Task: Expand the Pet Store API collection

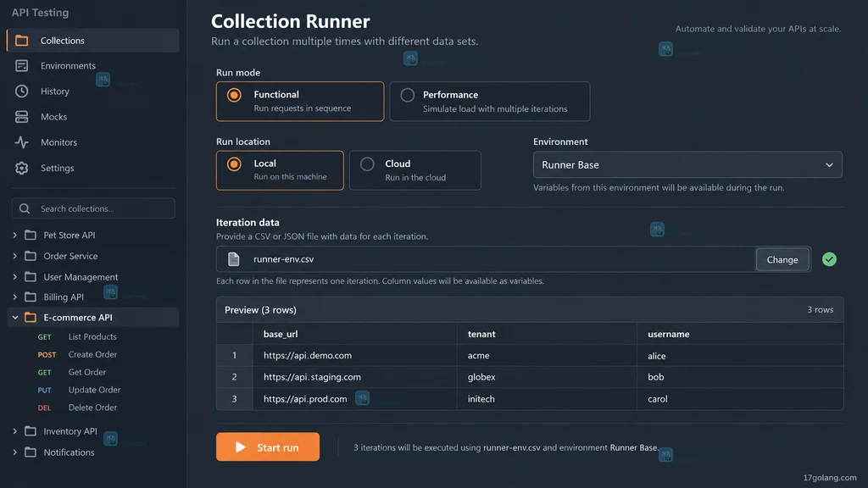Action: pos(15,236)
